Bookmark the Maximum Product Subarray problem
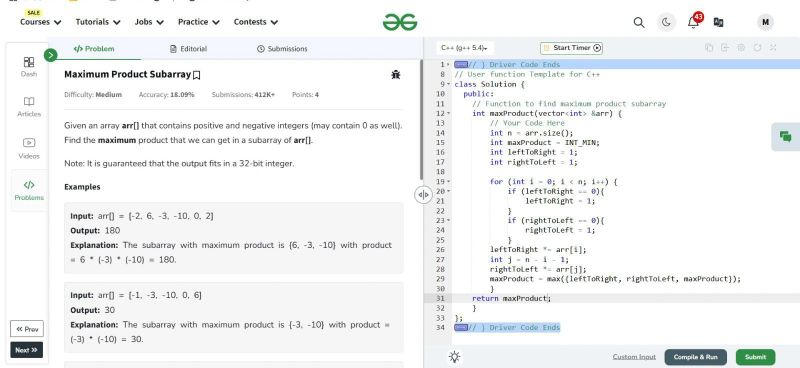 click(x=196, y=75)
